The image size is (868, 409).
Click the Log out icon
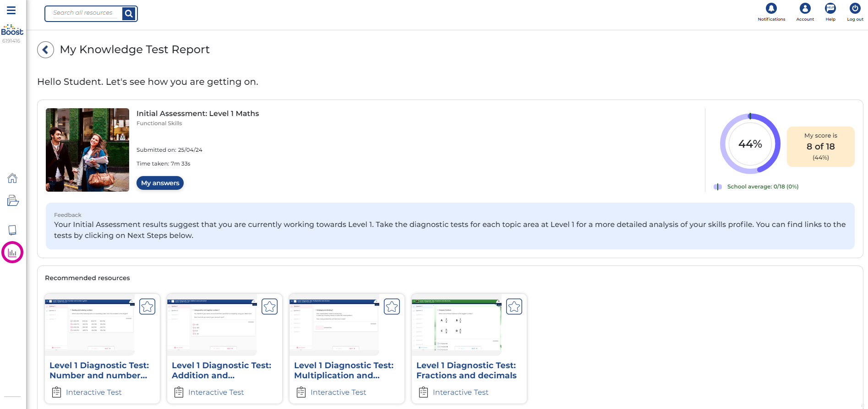pyautogui.click(x=855, y=9)
